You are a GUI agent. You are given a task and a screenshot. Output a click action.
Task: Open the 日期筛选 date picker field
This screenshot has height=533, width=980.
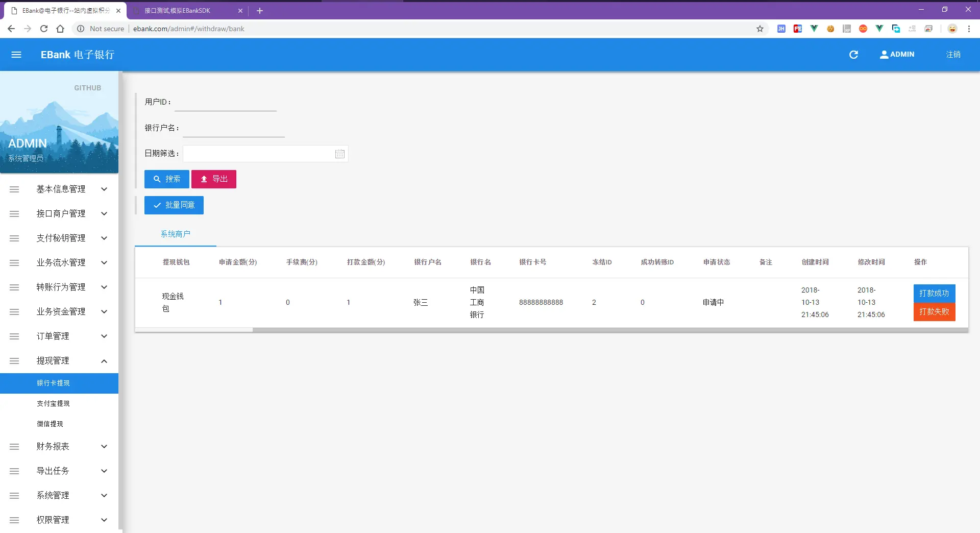tap(265, 154)
